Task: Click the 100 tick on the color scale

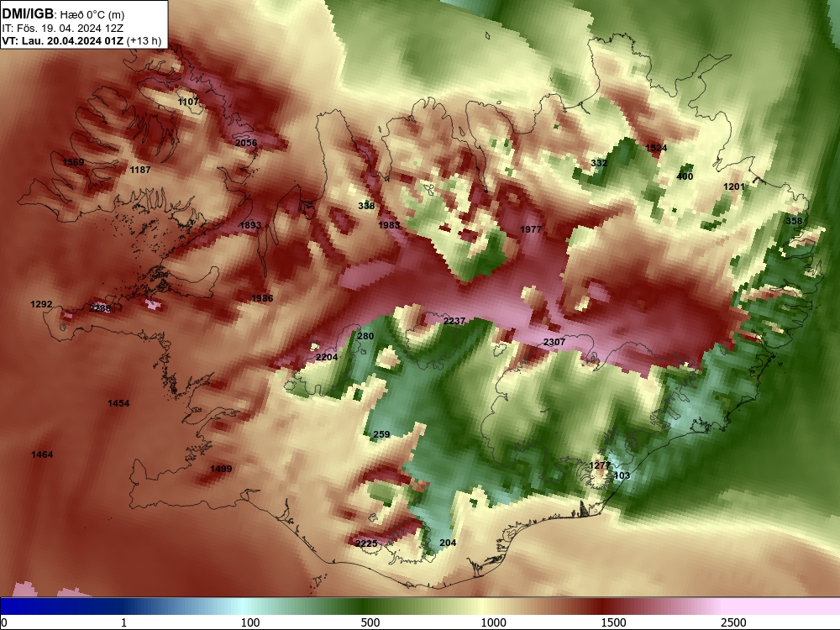Action: 250,622
